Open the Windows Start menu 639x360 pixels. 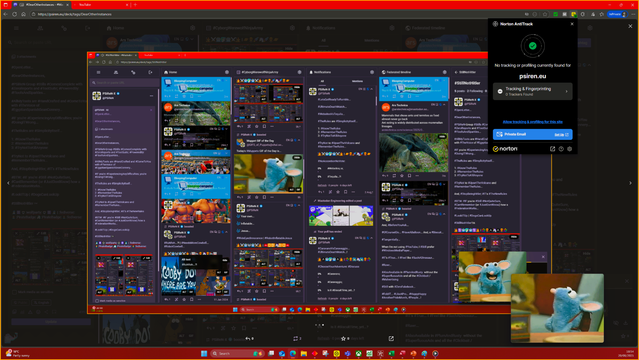(x=204, y=353)
